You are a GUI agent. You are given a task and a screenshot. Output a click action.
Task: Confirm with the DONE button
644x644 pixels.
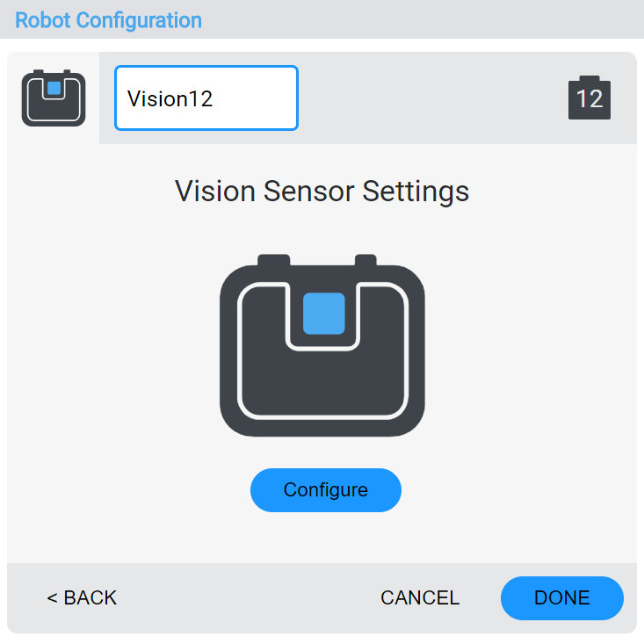click(561, 598)
